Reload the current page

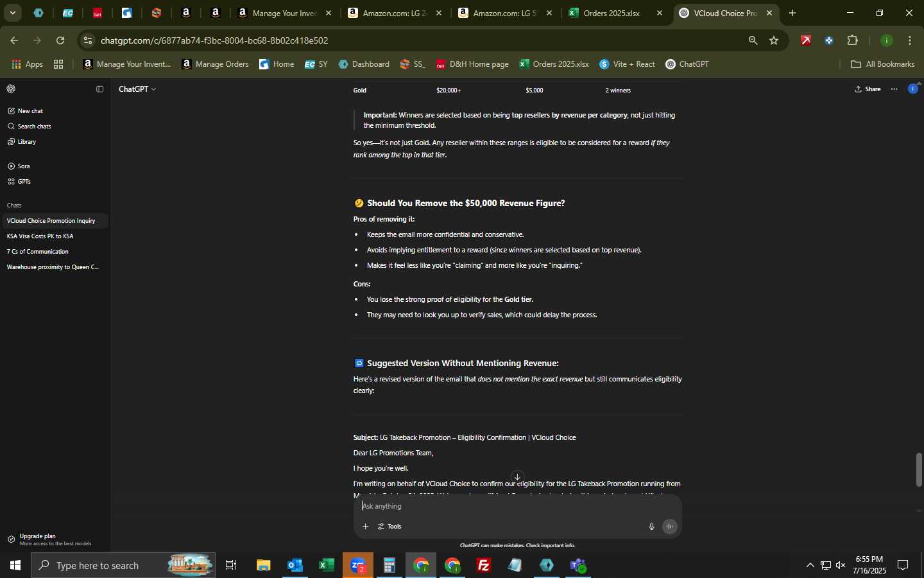pos(60,40)
